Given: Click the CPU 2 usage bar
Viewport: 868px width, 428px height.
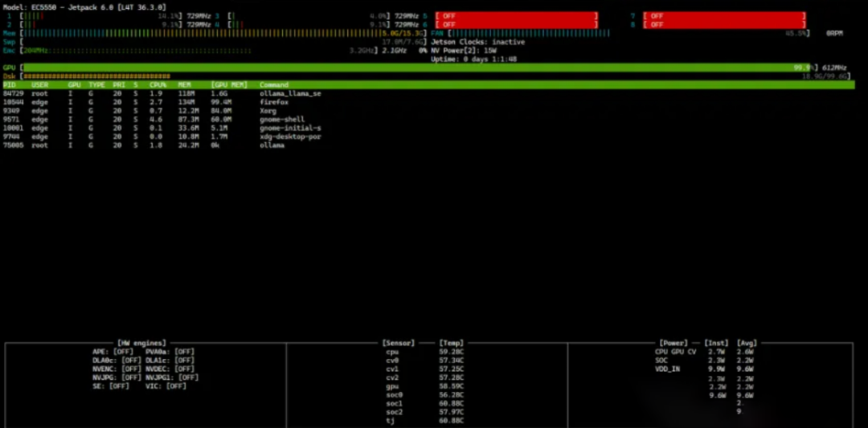Looking at the screenshot, I should click(101, 25).
